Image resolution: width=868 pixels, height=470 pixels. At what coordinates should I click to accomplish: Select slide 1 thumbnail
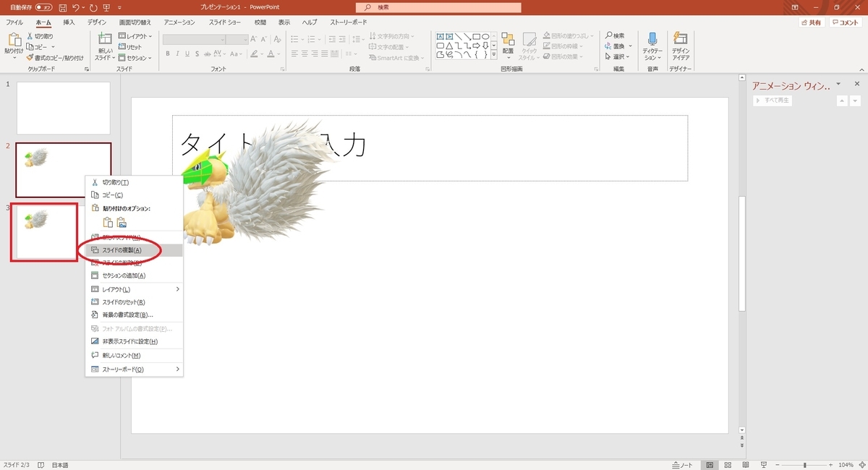point(64,108)
